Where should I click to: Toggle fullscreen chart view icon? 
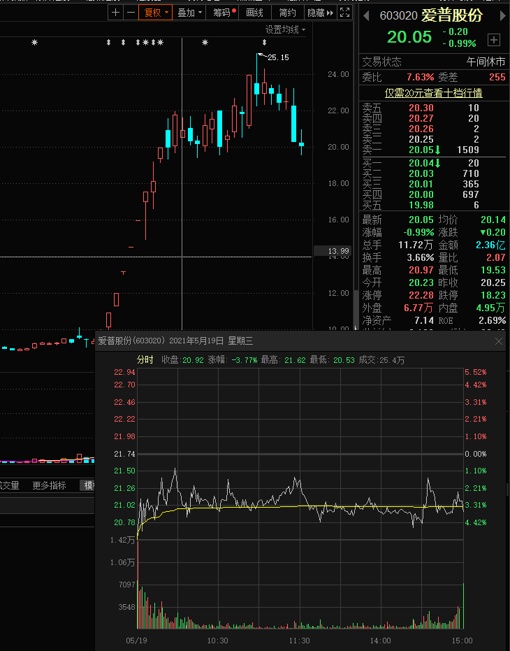point(345,12)
